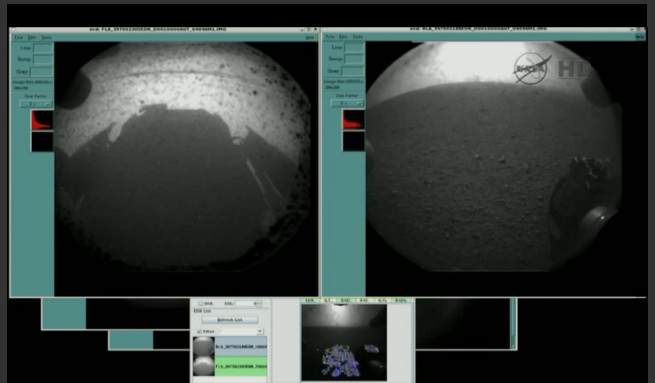Open Help menu in left image window

coord(310,38)
